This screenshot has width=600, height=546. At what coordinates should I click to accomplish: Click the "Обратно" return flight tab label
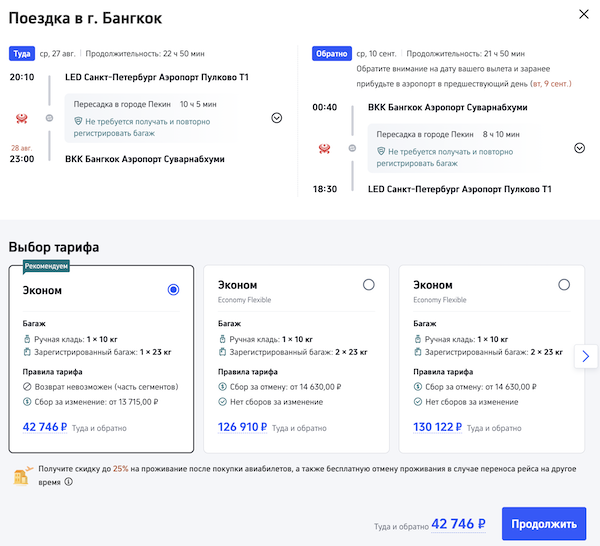click(x=330, y=54)
